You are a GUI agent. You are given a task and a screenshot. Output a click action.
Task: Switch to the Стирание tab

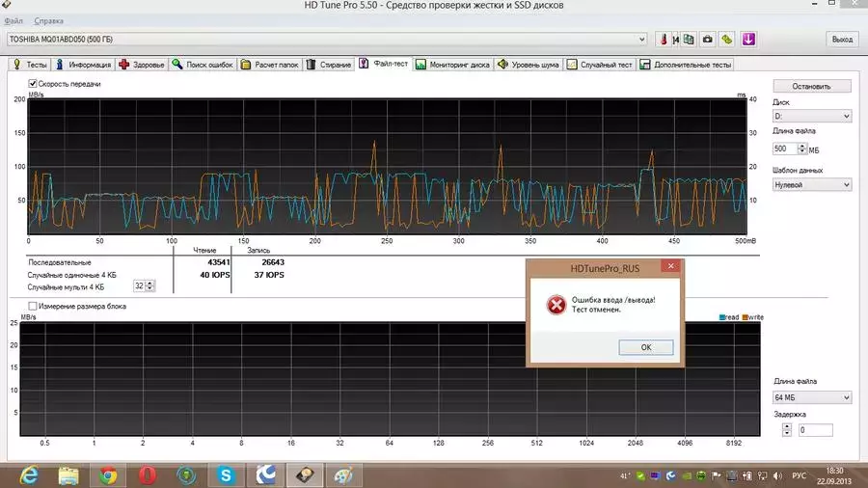pos(329,65)
